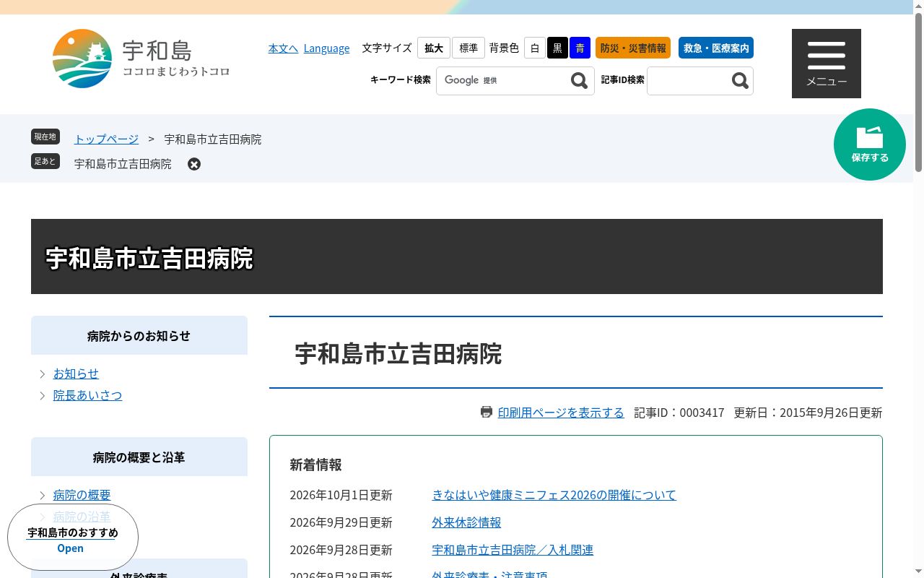Go to トップページ breadcrumb link
The height and width of the screenshot is (578, 924).
(x=106, y=139)
